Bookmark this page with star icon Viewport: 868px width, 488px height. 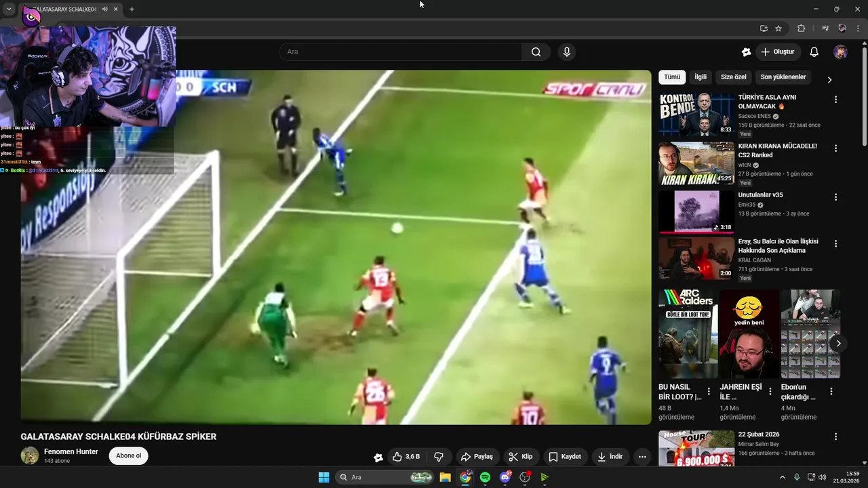tap(778, 28)
